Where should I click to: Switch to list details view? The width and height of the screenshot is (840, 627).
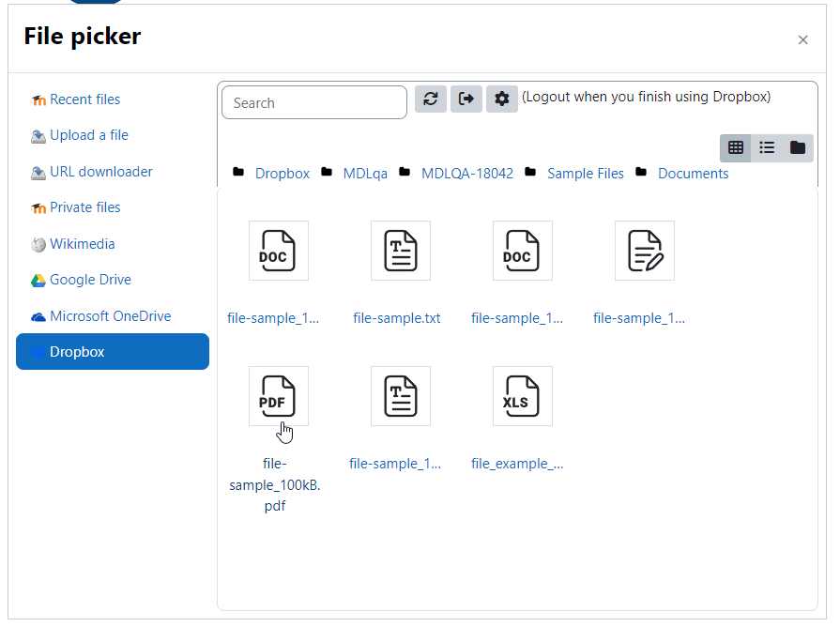(767, 148)
